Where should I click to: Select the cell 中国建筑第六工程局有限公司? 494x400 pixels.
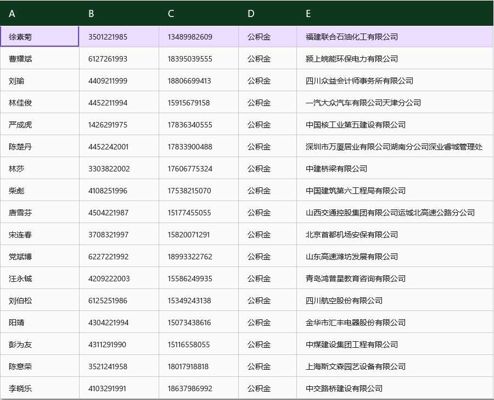tap(395, 191)
